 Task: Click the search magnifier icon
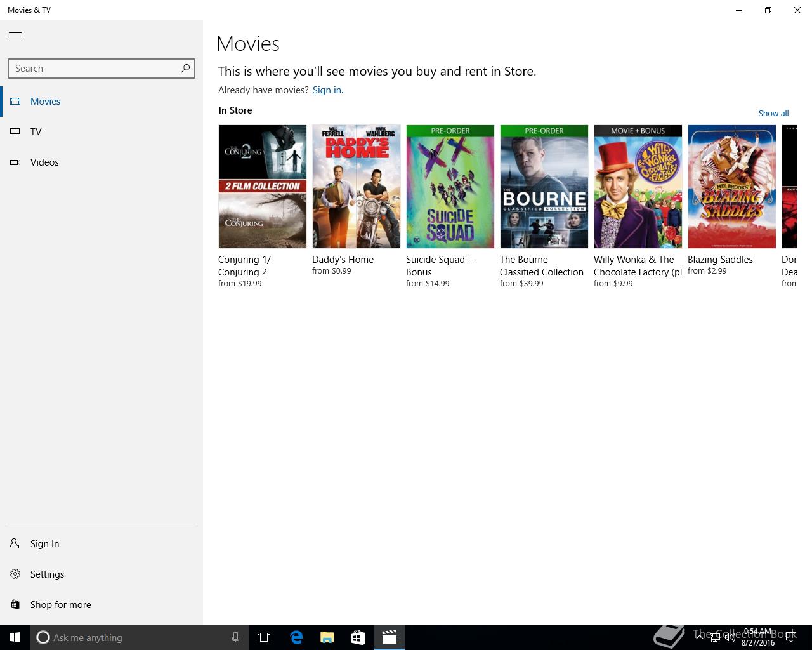(x=185, y=69)
